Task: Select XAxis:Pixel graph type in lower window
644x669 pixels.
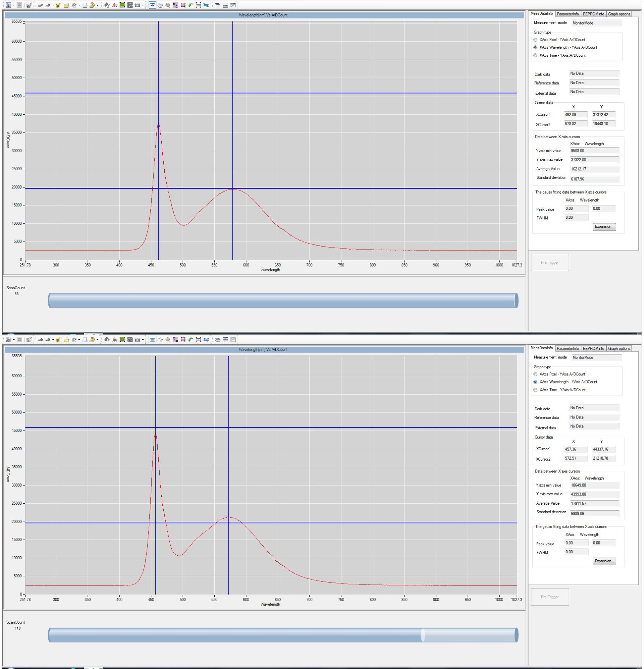Action: [x=535, y=374]
